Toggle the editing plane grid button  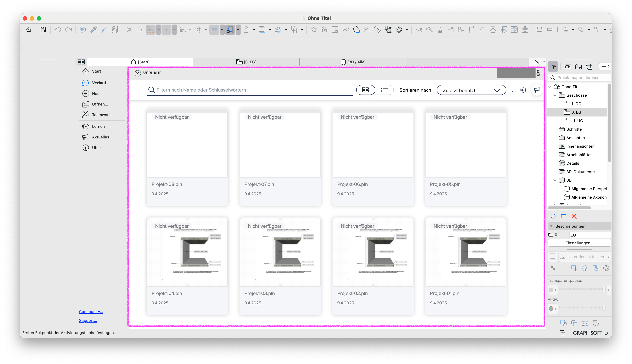tap(214, 30)
